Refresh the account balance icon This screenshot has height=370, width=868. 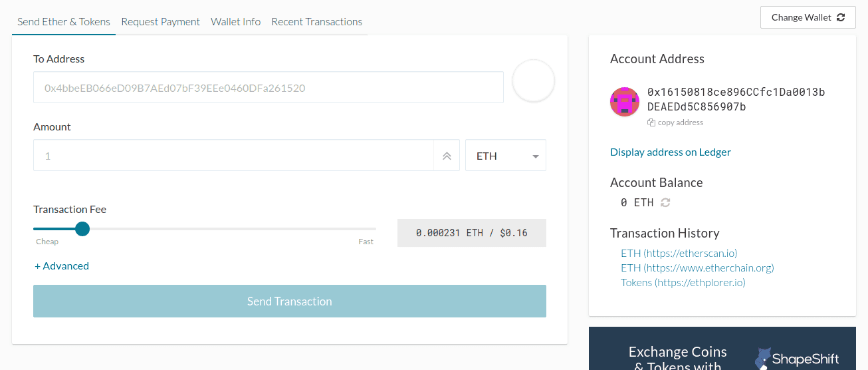[x=665, y=202]
